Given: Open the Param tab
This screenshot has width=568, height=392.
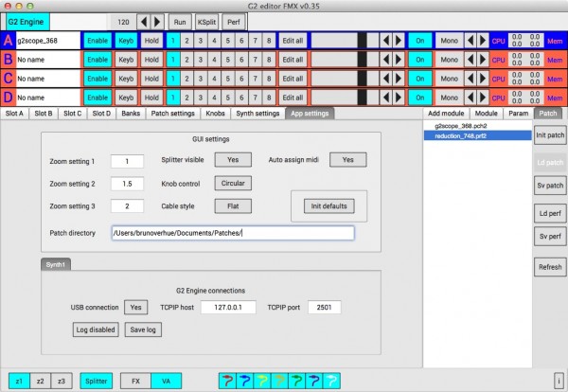Looking at the screenshot, I should pos(519,114).
